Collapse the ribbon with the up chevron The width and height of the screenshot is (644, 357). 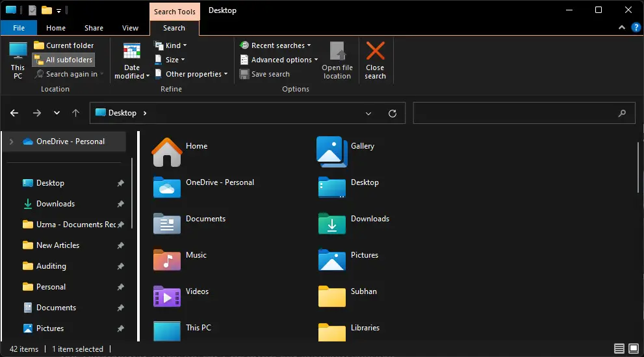click(622, 27)
